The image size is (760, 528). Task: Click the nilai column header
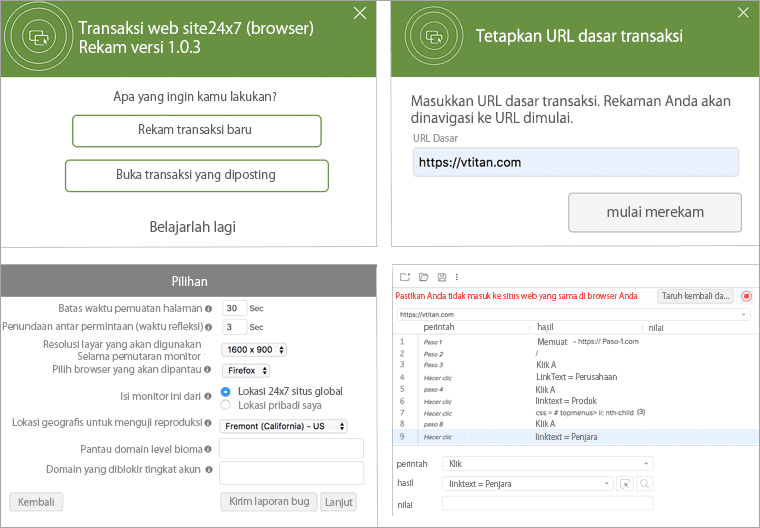tap(656, 328)
